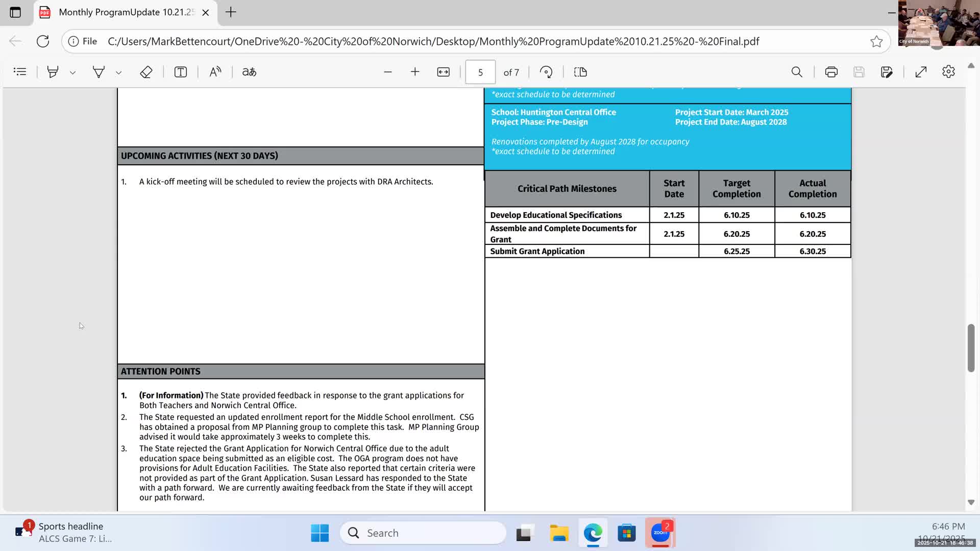Toggle the page view layout

tap(580, 72)
